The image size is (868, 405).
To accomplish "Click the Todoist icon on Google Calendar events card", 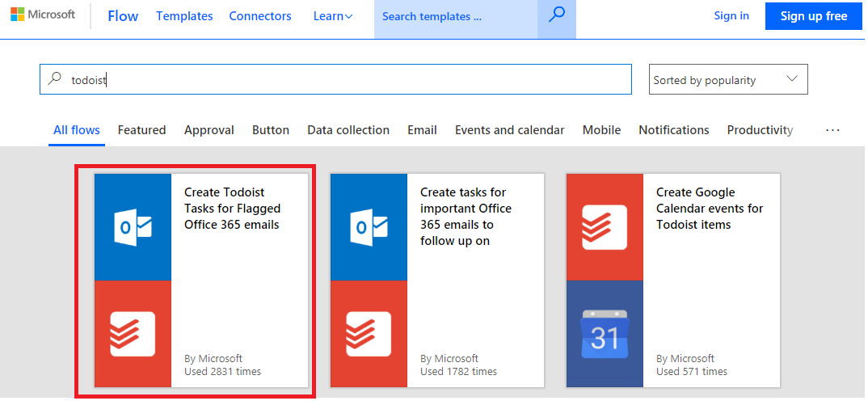I will tap(605, 227).
